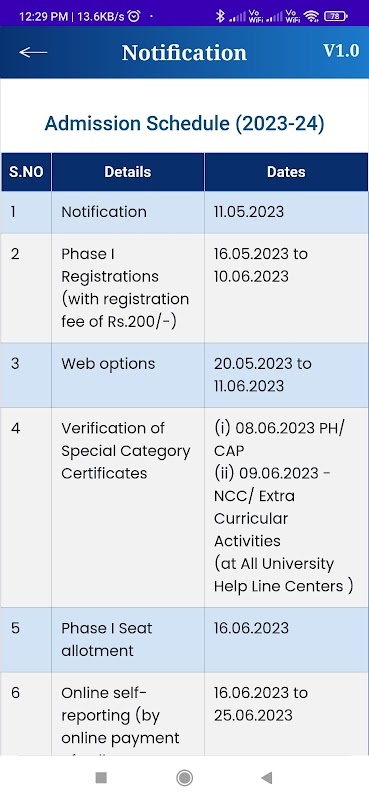Select the Dates column header

[x=286, y=172]
